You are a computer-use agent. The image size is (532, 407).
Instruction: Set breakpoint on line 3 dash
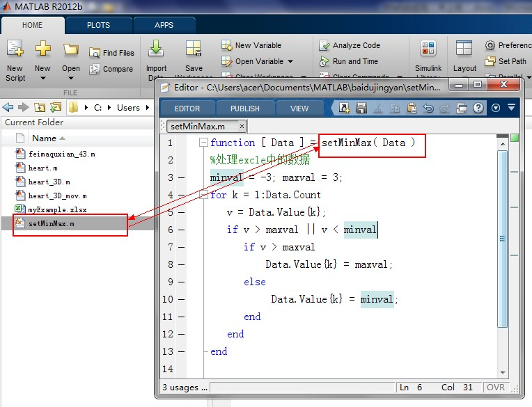pyautogui.click(x=182, y=177)
